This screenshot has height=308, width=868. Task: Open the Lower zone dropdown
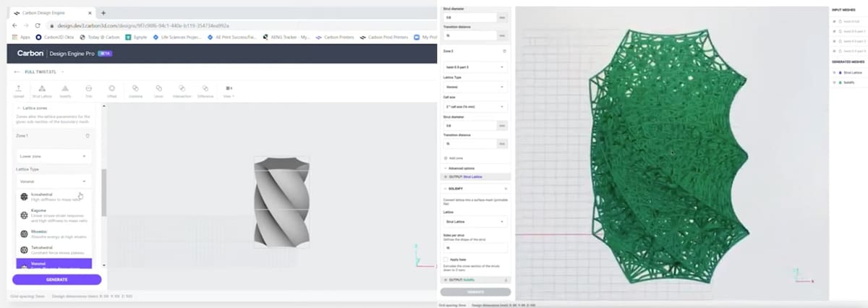pos(54,155)
